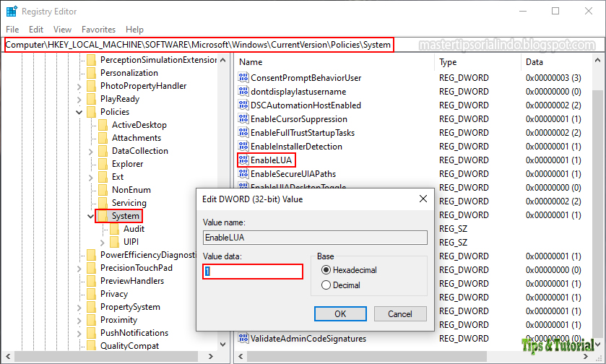Click the Ext folder icon
Viewport: 606px width, 364px height.
click(x=103, y=177)
